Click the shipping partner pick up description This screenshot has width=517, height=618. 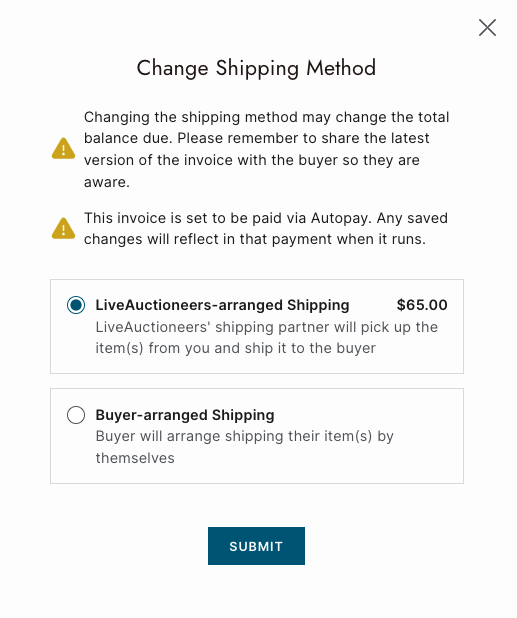pyautogui.click(x=266, y=338)
